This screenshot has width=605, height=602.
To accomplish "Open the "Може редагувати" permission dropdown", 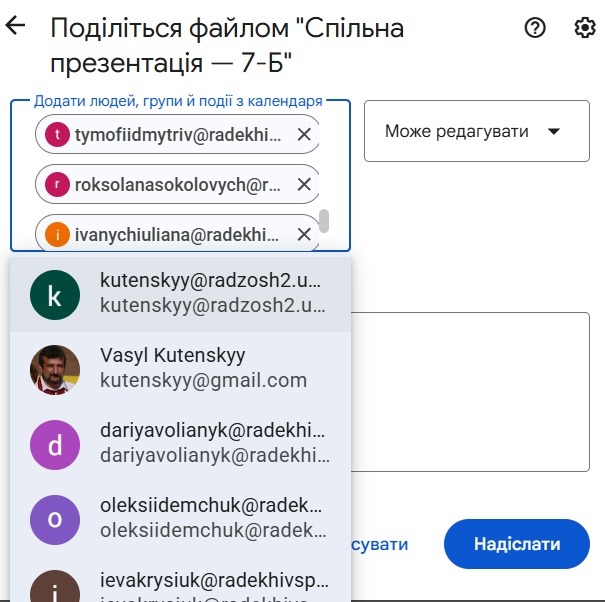I will coord(477,131).
